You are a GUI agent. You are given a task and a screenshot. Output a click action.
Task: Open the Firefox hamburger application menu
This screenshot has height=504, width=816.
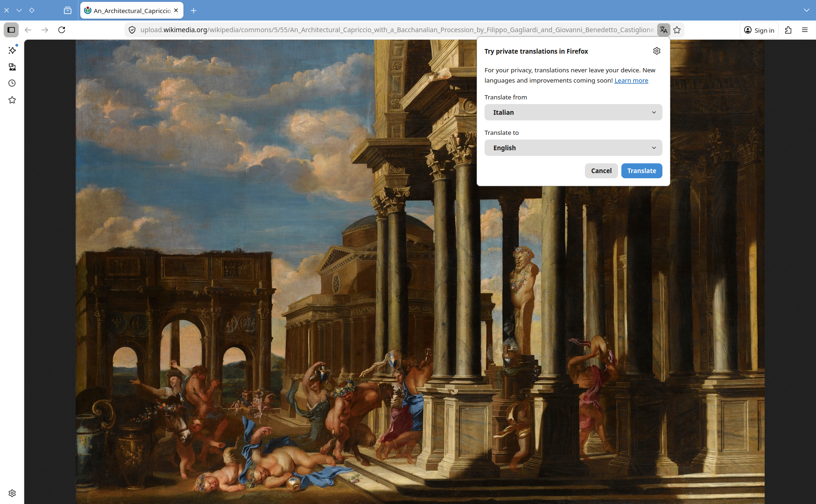[x=805, y=30]
